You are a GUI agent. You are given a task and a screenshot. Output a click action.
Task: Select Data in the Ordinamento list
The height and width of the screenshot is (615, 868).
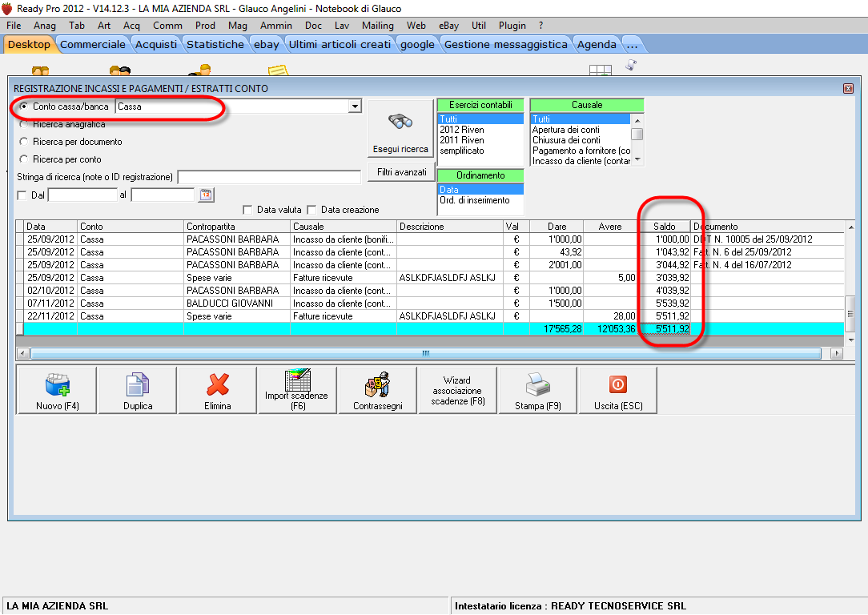480,190
